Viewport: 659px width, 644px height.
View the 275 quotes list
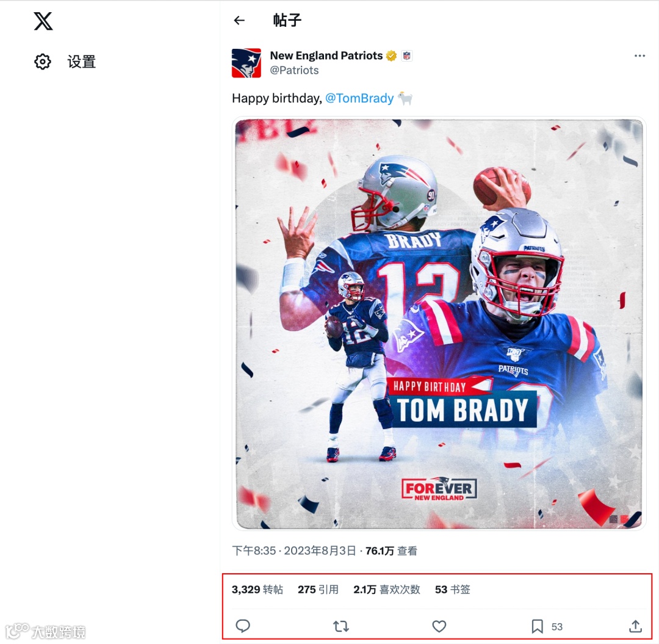pyautogui.click(x=318, y=589)
